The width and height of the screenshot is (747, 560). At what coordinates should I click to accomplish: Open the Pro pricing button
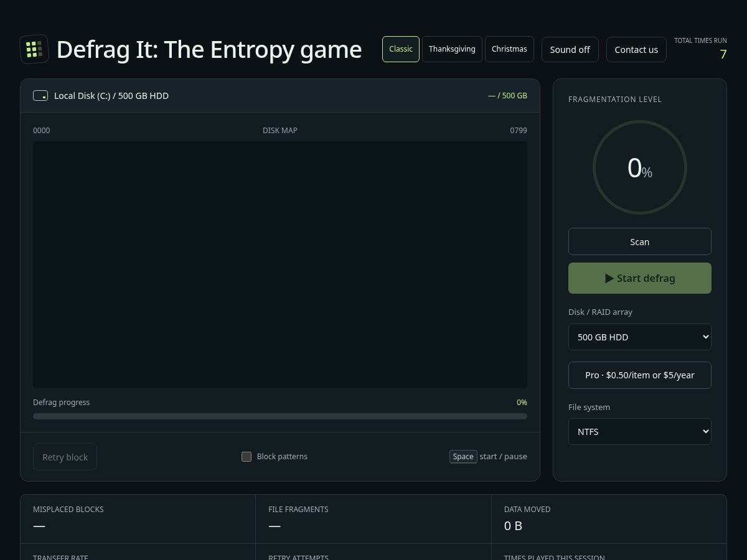(639, 375)
